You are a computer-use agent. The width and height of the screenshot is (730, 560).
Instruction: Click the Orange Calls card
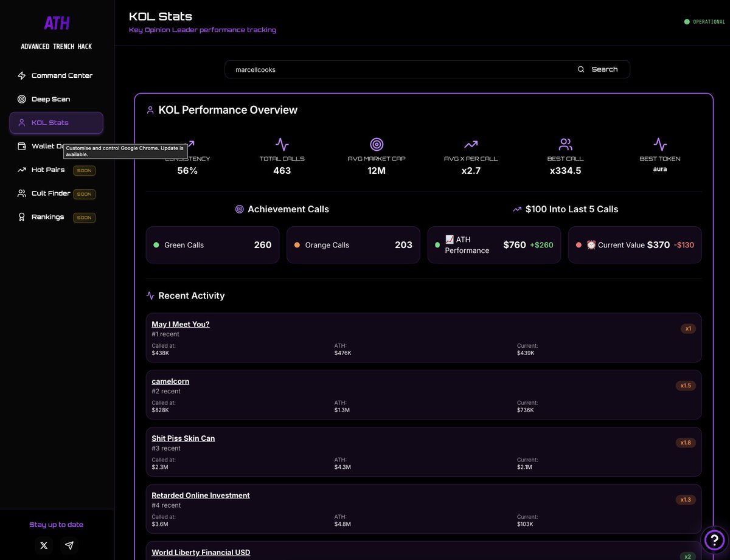(x=353, y=245)
